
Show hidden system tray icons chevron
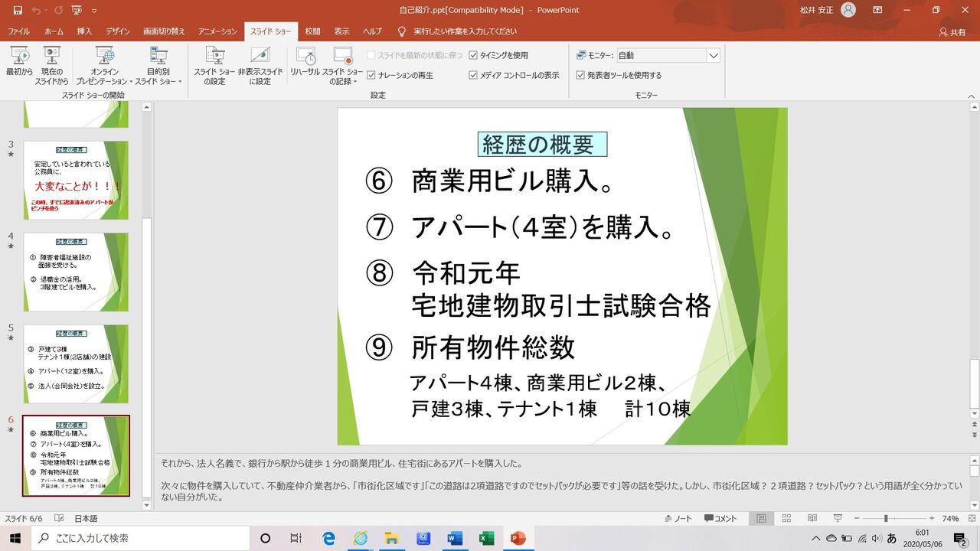(x=816, y=539)
